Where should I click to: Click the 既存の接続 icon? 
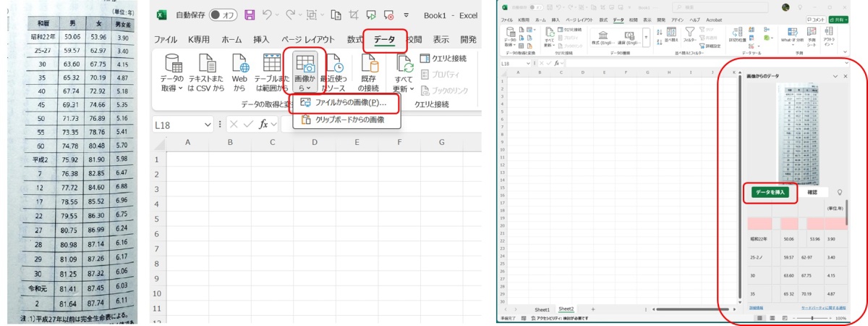tap(370, 64)
